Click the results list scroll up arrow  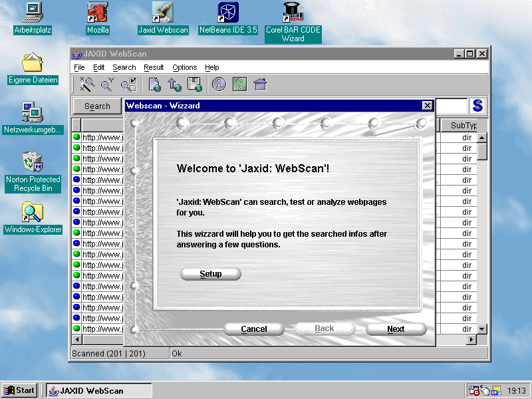[x=481, y=138]
